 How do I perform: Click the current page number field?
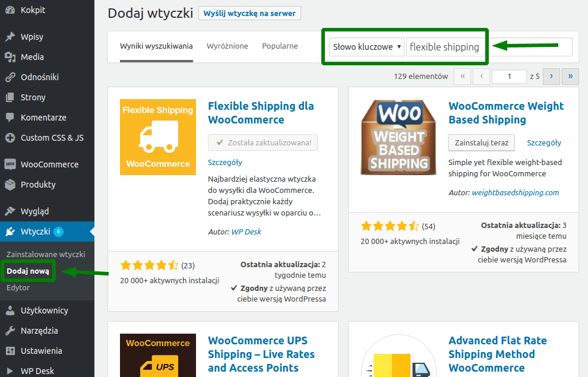pos(509,77)
